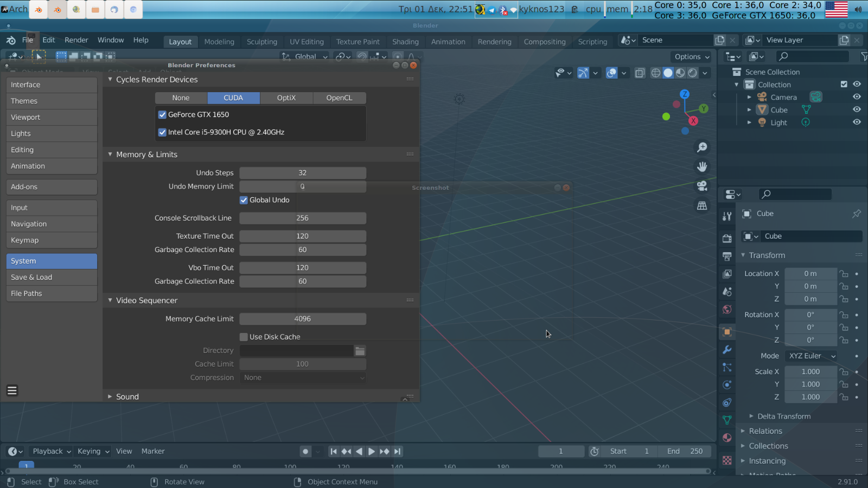
Task: Open the Material properties tab icon
Action: pos(727,438)
